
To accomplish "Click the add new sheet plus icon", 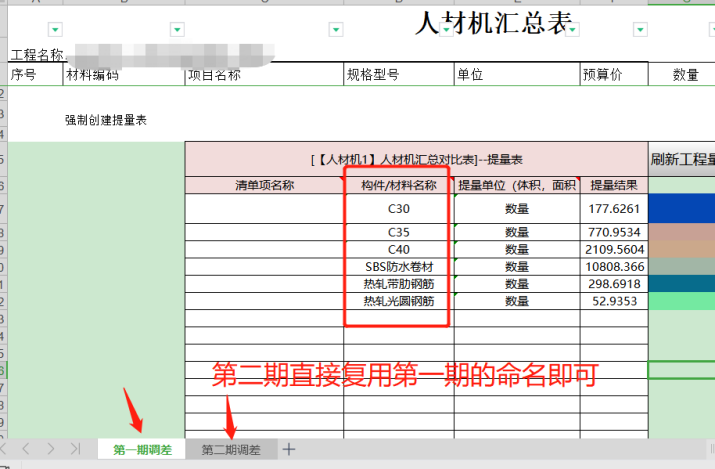I will tap(289, 450).
